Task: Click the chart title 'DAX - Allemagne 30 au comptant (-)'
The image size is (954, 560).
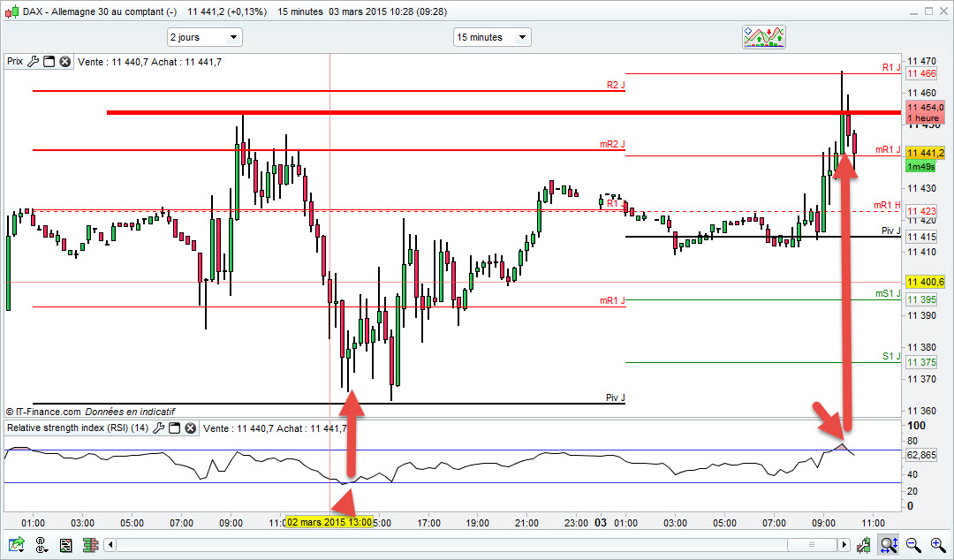Action: coord(100,11)
